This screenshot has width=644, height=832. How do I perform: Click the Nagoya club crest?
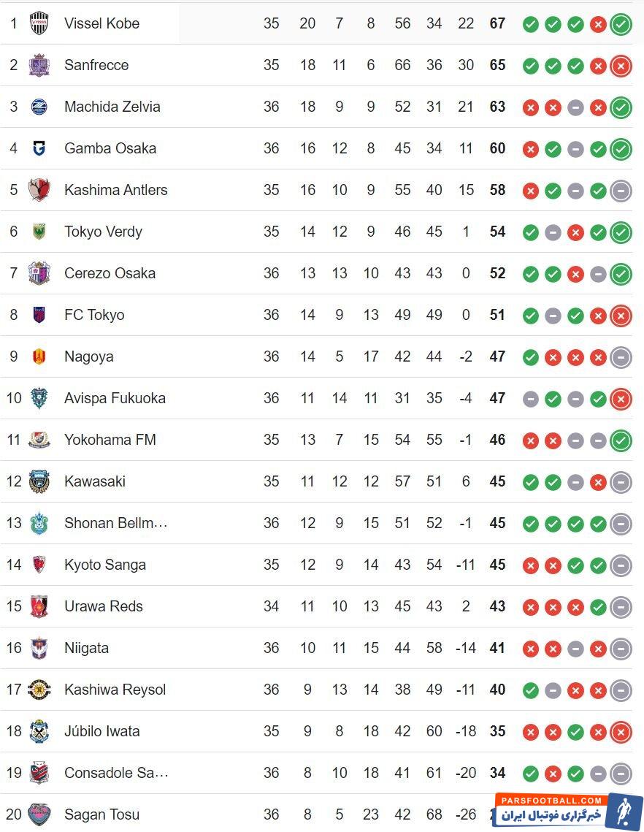pos(39,356)
